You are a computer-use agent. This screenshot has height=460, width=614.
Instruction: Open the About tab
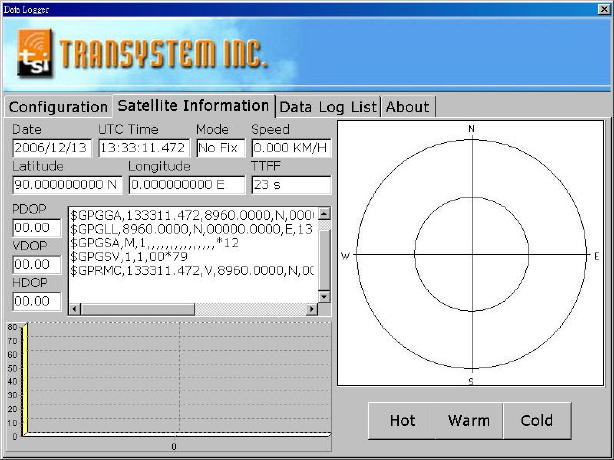408,107
